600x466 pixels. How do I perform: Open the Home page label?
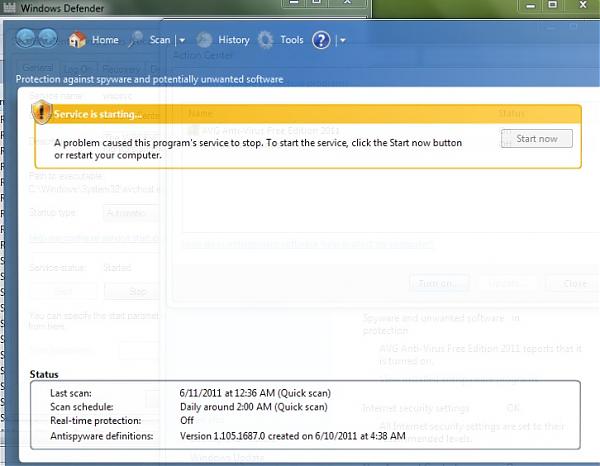click(105, 40)
